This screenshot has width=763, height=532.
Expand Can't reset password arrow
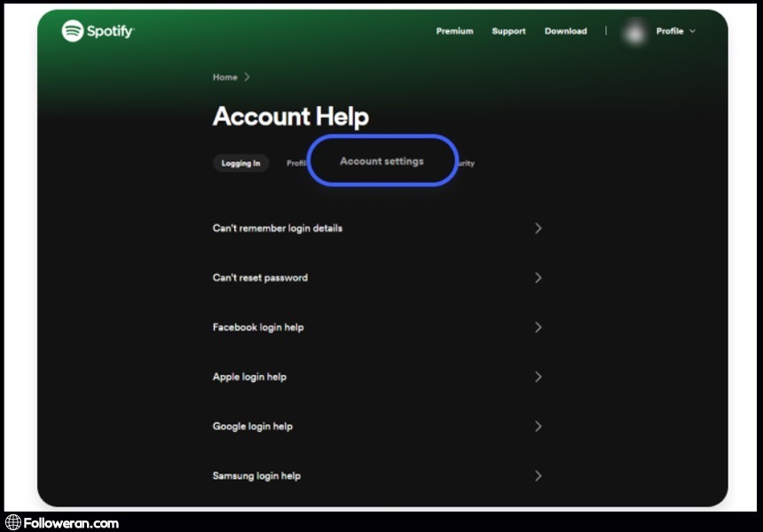pos(538,278)
